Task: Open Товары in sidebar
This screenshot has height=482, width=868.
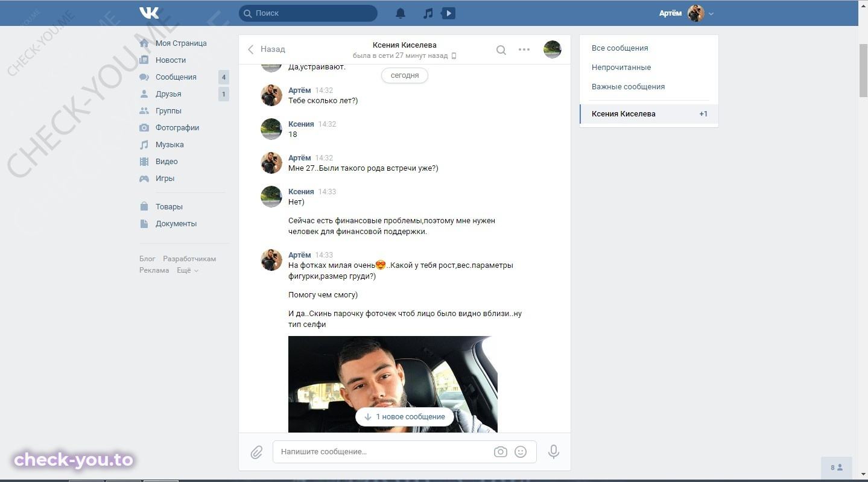Action: pyautogui.click(x=169, y=207)
